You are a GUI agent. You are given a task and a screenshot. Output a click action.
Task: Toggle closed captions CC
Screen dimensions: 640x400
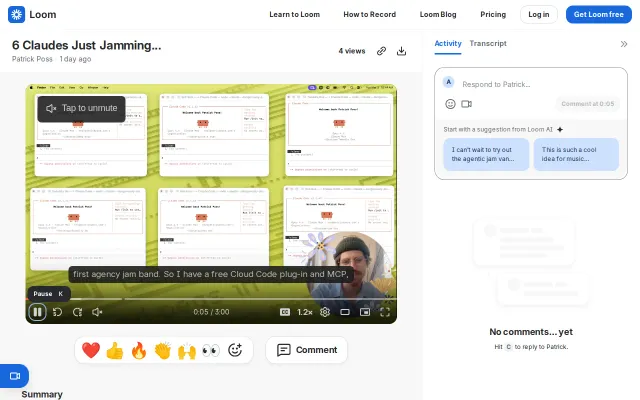coord(285,312)
